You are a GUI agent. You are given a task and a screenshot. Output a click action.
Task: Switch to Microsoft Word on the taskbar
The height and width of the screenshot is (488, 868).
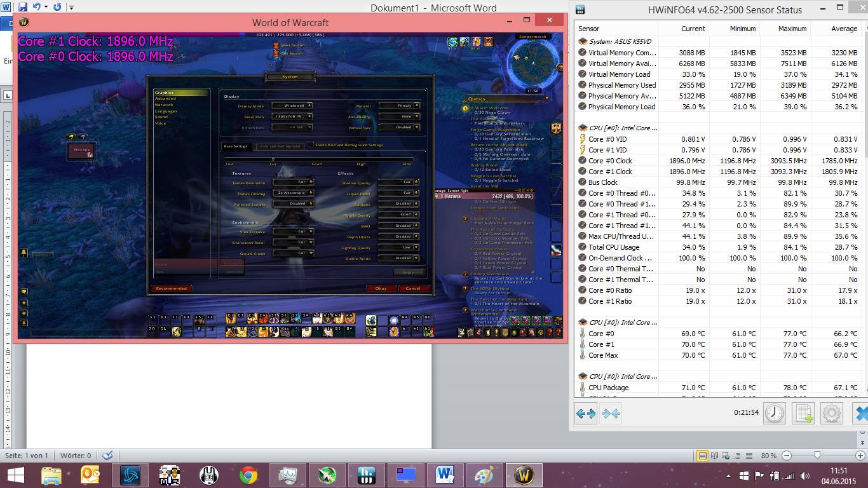pyautogui.click(x=445, y=475)
